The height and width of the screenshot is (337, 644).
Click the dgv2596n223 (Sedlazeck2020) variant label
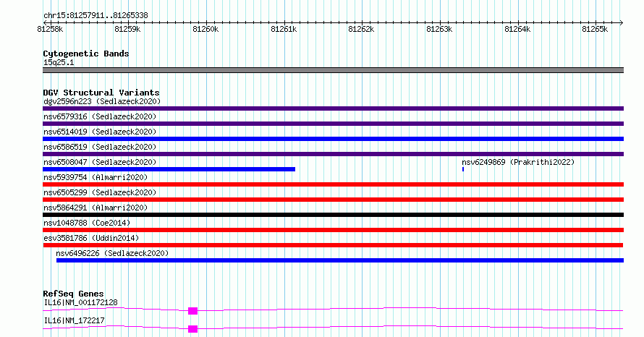[102, 101]
